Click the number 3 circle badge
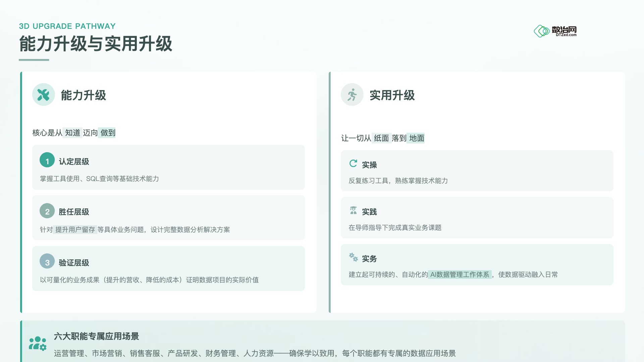 (x=47, y=262)
